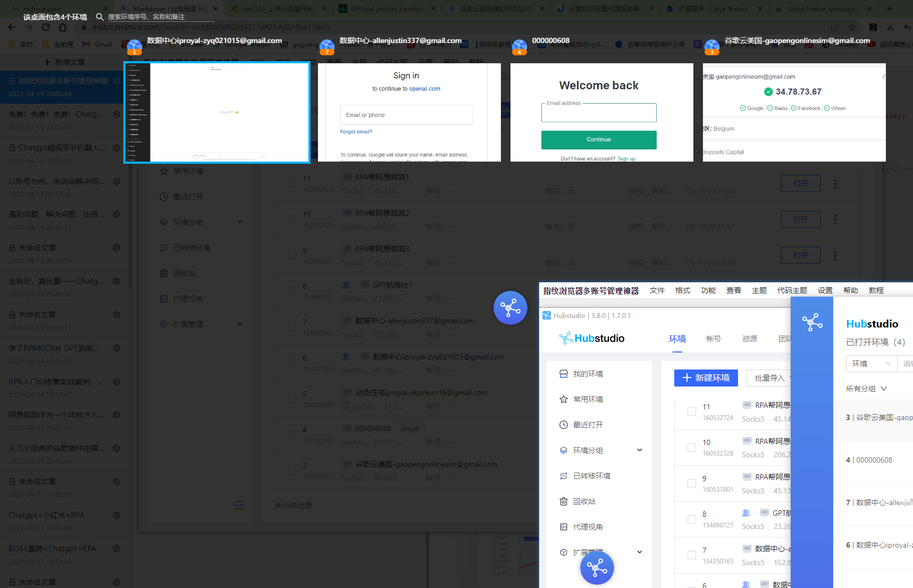Click the white Hubstudio icon on the blue strip
The width and height of the screenshot is (913, 588).
pos(812,322)
